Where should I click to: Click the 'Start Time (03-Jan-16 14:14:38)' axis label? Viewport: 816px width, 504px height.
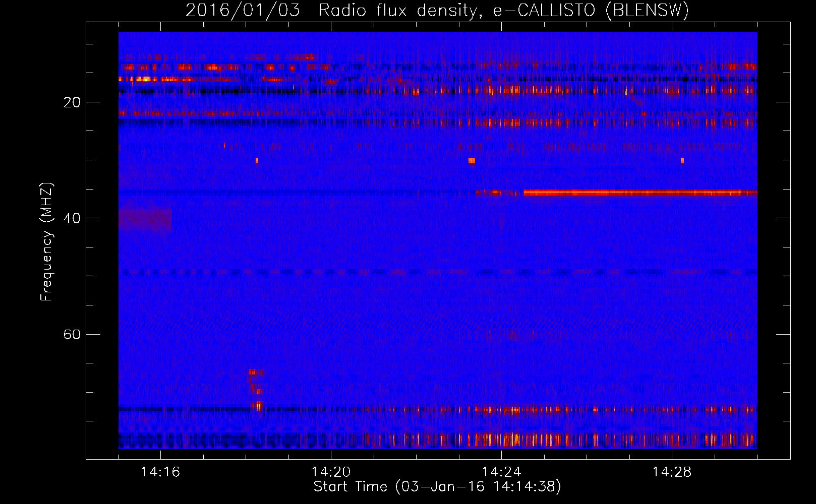(x=437, y=487)
